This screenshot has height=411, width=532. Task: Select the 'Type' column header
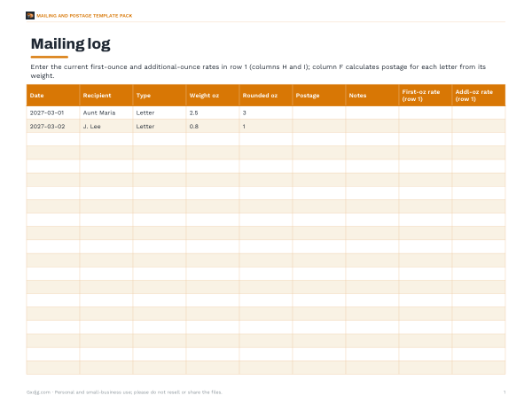[160, 96]
